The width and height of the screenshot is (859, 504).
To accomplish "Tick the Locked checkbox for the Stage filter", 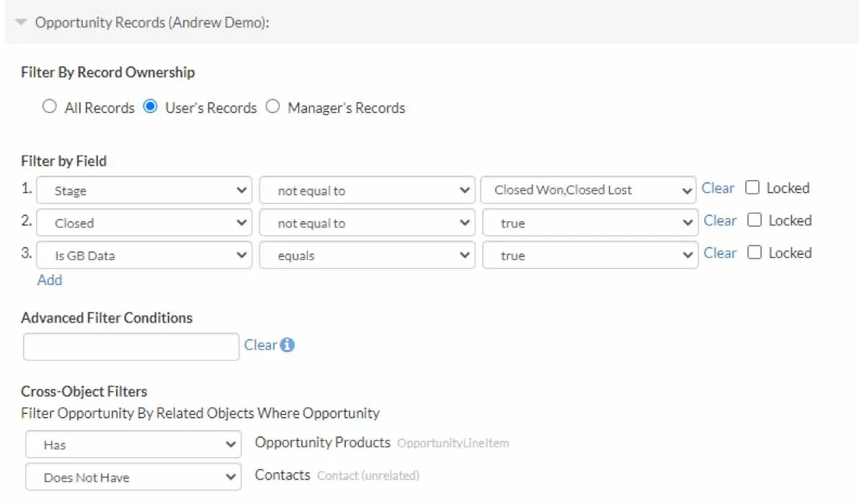I will [752, 188].
